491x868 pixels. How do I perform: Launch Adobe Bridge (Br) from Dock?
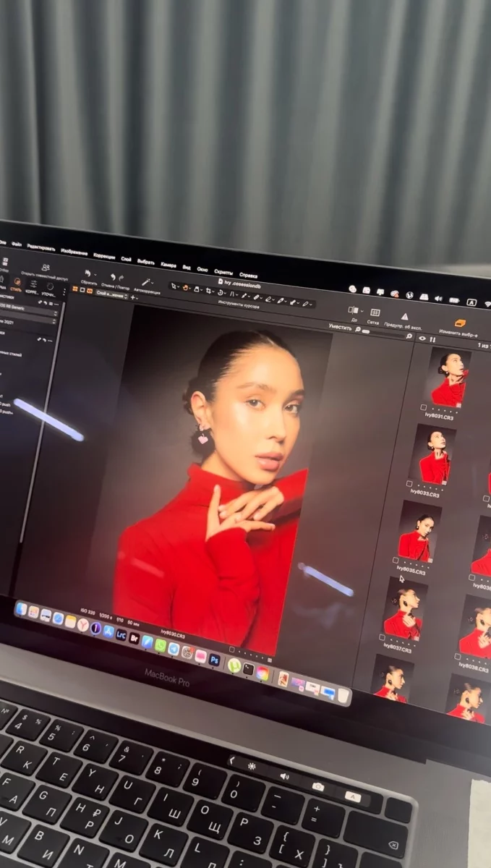click(135, 638)
